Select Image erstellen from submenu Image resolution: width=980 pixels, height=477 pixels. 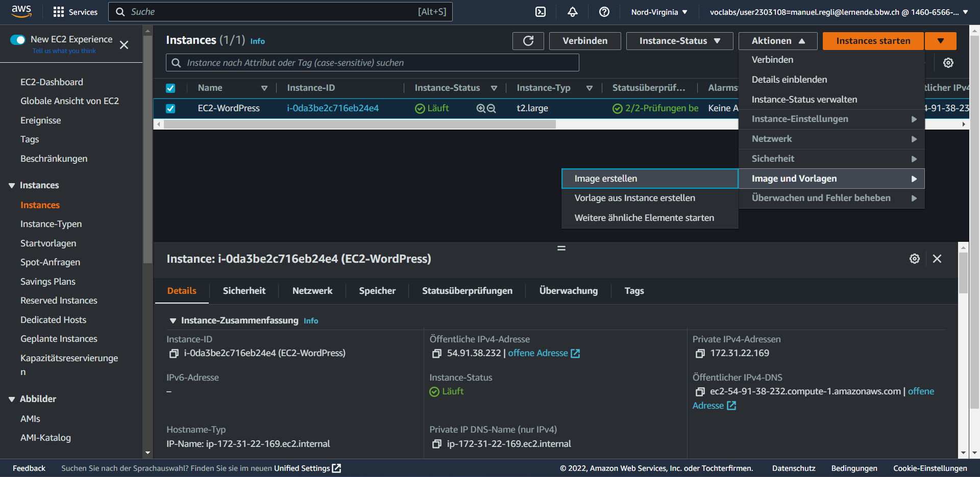pyautogui.click(x=650, y=179)
